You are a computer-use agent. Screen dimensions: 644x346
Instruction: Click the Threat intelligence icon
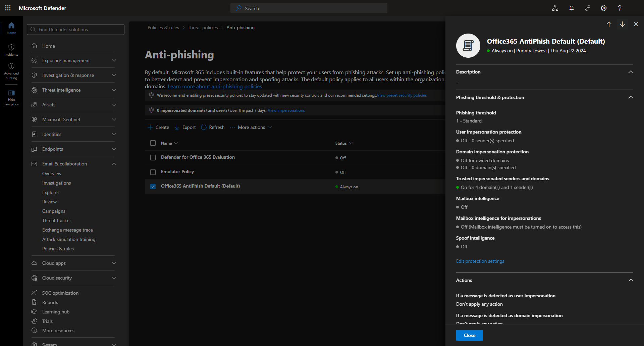coord(34,90)
